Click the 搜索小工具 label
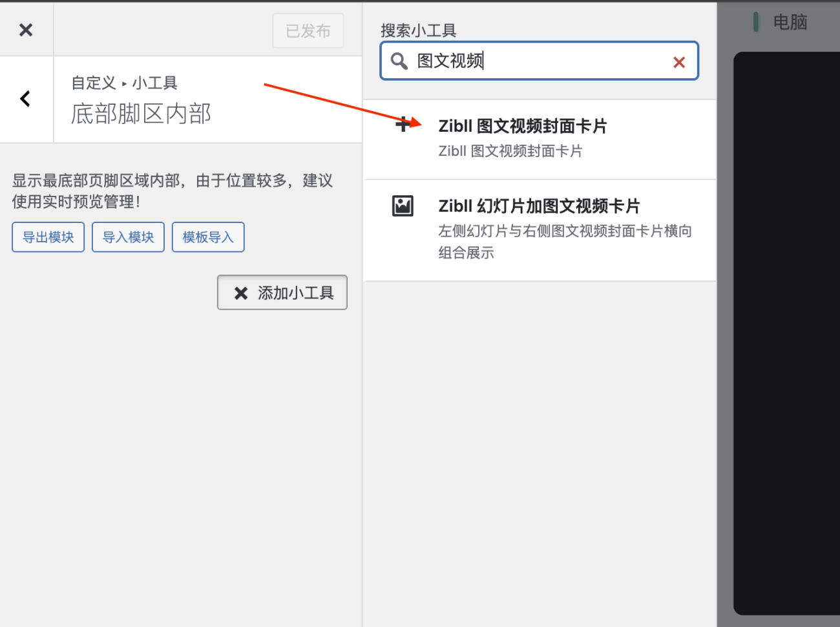 [419, 30]
